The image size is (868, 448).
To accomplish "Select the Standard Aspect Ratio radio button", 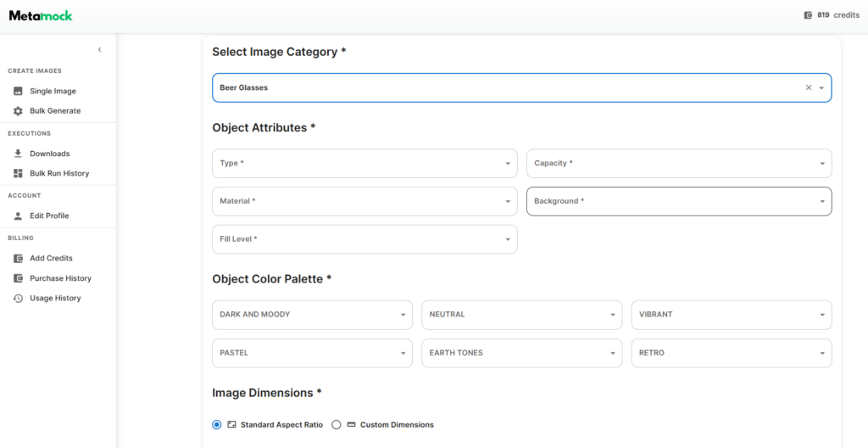I will click(217, 424).
